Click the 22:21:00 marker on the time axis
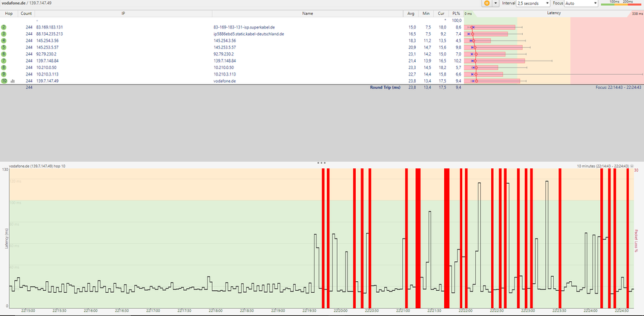 click(403, 311)
